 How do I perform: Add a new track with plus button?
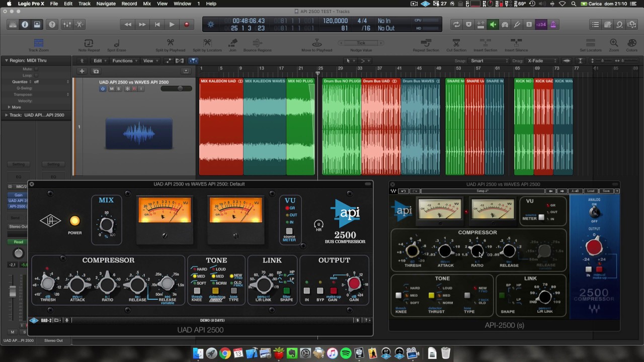click(82, 71)
